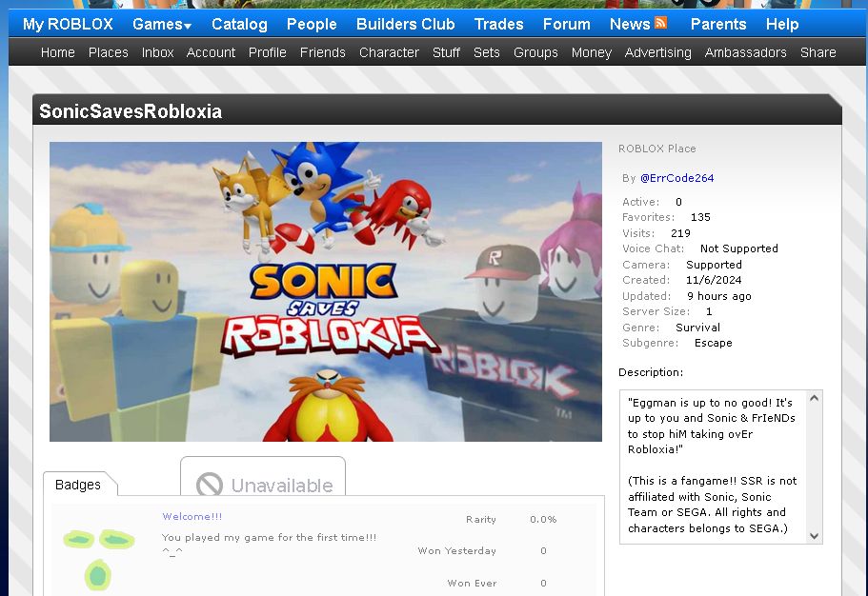Go to the People page
The height and width of the screenshot is (596, 868).
pos(312,25)
